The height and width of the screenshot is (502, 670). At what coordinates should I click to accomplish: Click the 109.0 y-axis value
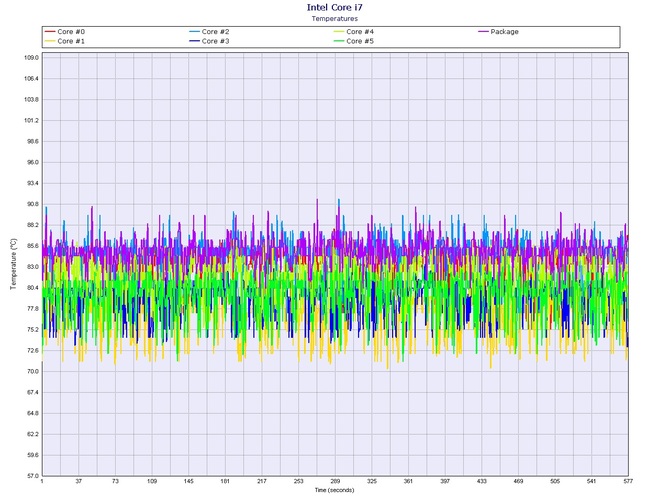(x=31, y=58)
